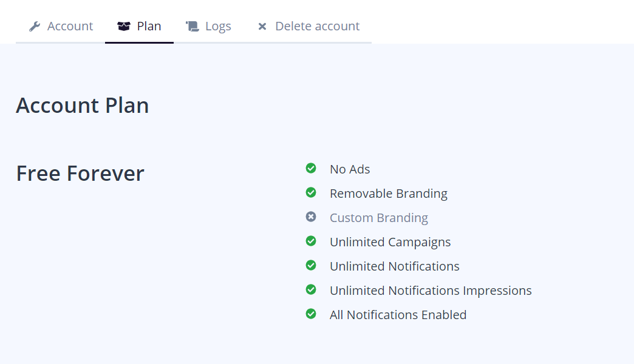Image resolution: width=634 pixels, height=364 pixels.
Task: Click the scroll icon beside Logs
Action: pos(193,26)
